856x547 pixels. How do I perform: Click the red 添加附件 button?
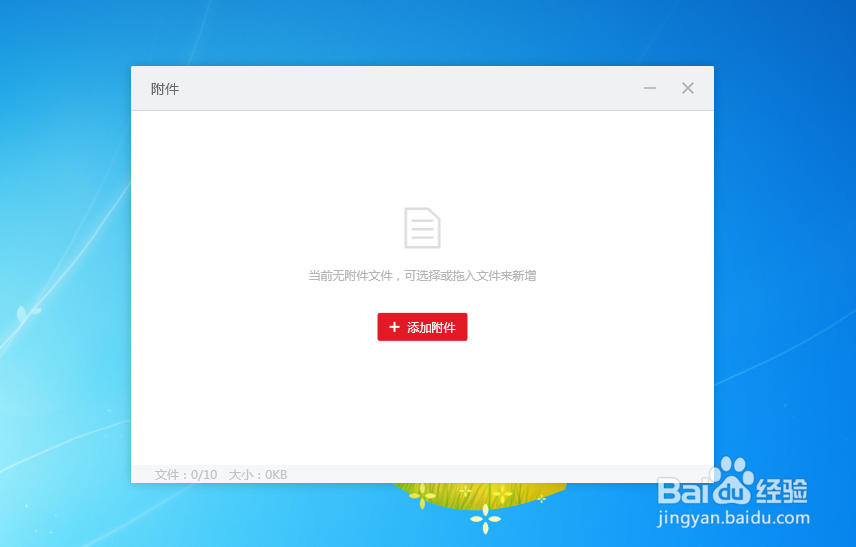click(422, 327)
